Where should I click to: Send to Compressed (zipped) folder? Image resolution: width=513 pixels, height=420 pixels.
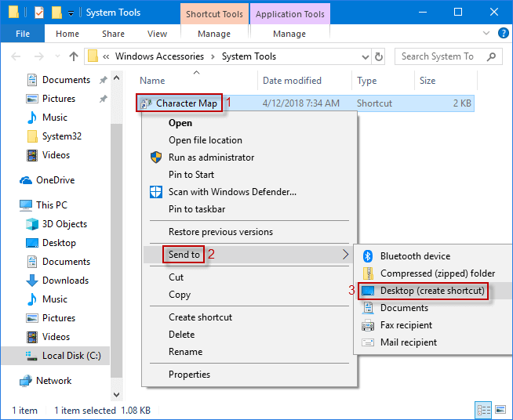pyautogui.click(x=434, y=273)
